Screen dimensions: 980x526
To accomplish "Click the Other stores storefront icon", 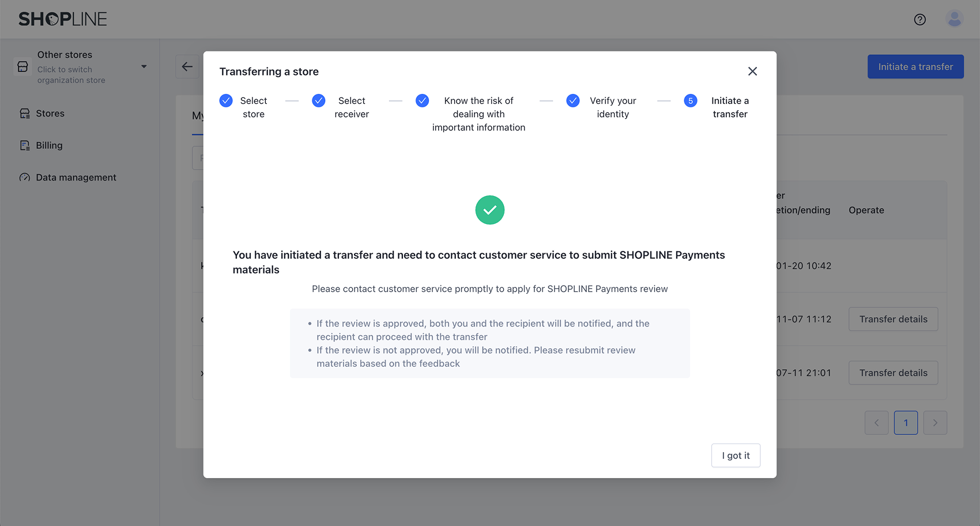I will pos(22,66).
